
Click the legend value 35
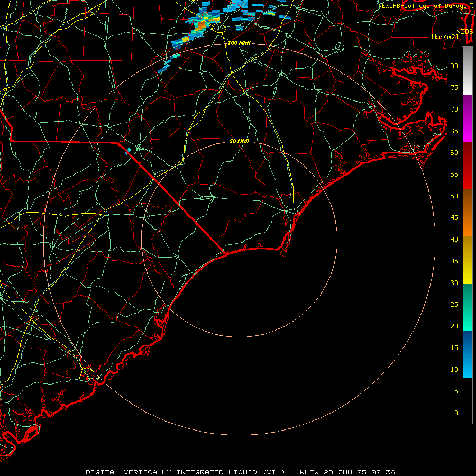click(x=454, y=261)
